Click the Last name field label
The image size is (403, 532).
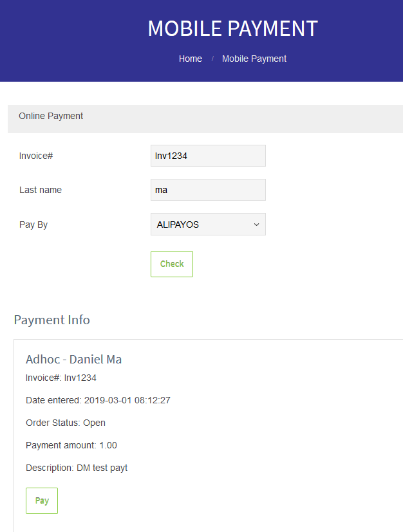point(41,190)
